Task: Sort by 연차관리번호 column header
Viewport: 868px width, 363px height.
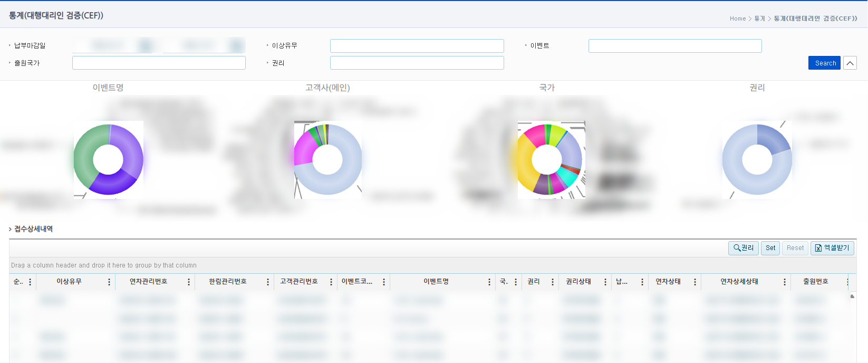Action: (x=149, y=282)
